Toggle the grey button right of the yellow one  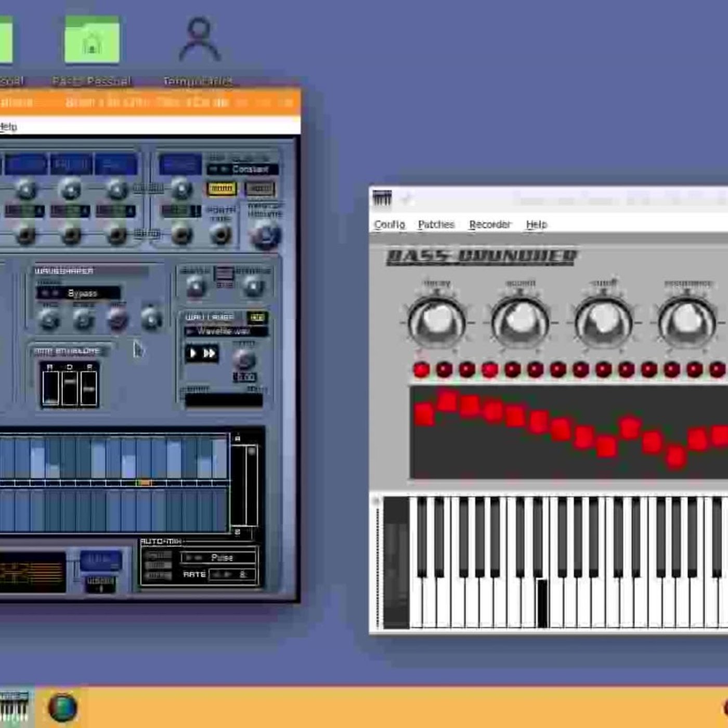(260, 189)
